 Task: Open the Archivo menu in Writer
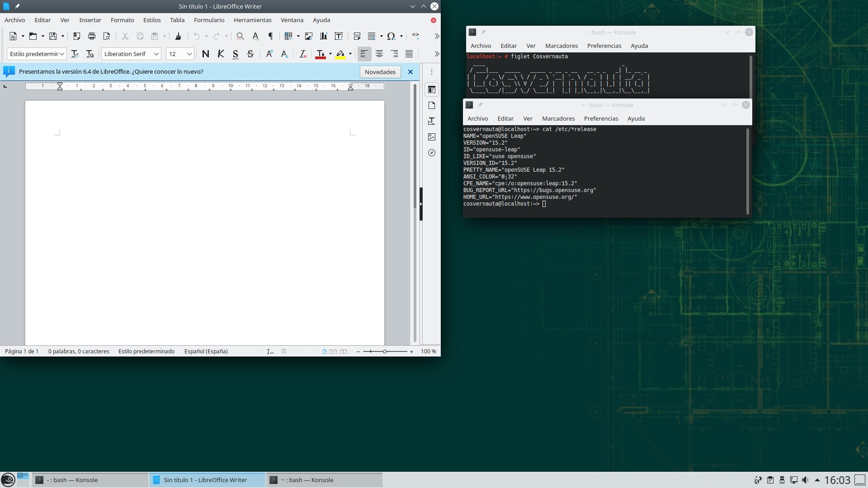pos(15,20)
